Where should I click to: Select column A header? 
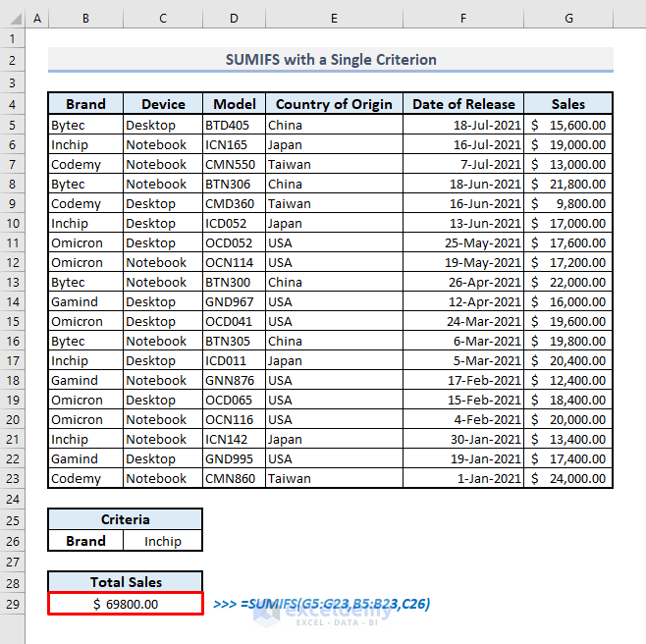tap(37, 19)
